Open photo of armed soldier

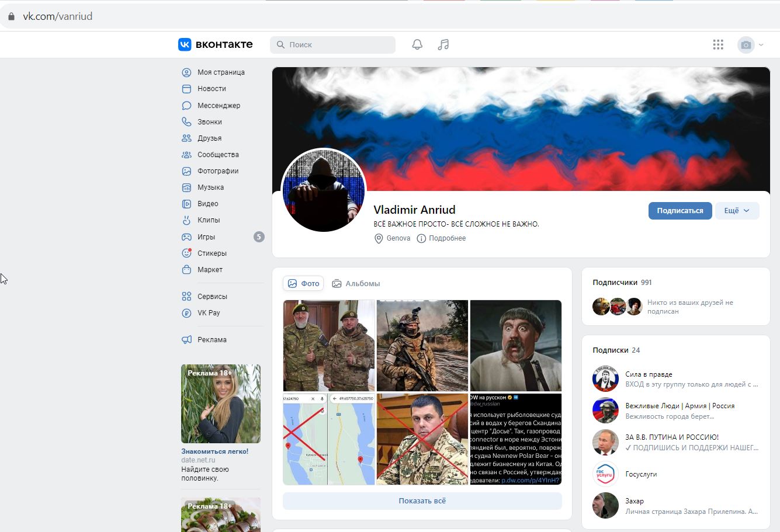422,345
